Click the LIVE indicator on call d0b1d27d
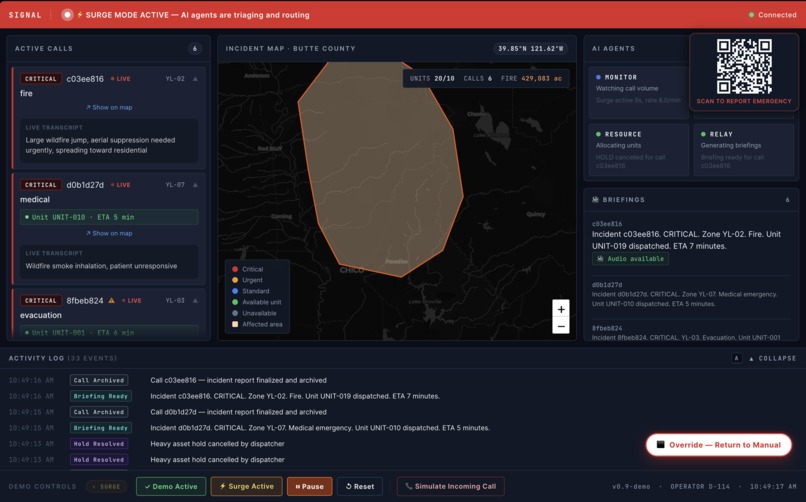Viewport: 806px width, 502px height. pyautogui.click(x=121, y=184)
